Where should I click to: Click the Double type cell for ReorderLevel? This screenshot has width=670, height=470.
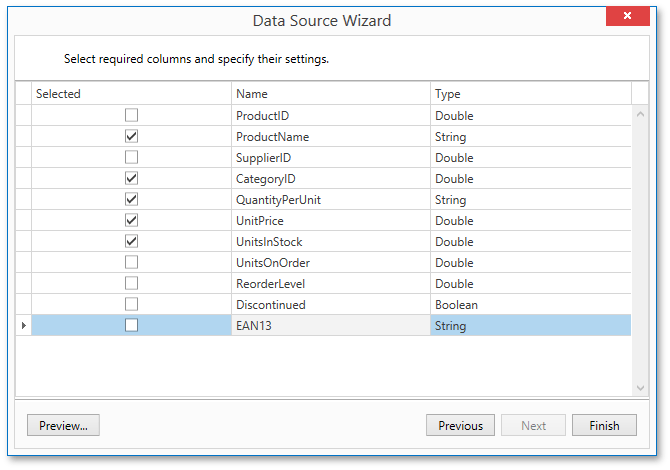coord(531,283)
